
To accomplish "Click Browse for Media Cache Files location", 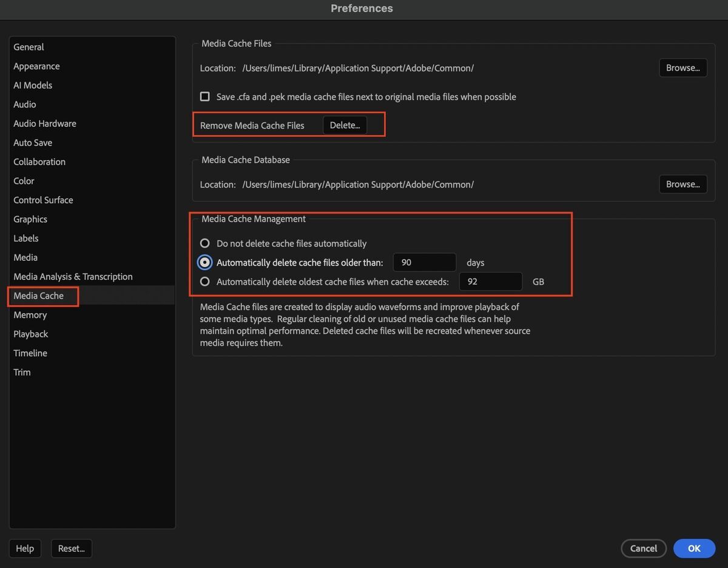I will pos(683,67).
